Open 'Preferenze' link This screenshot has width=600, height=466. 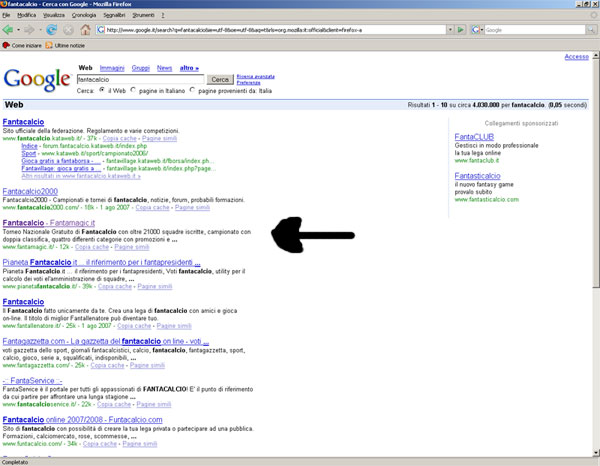[x=248, y=83]
